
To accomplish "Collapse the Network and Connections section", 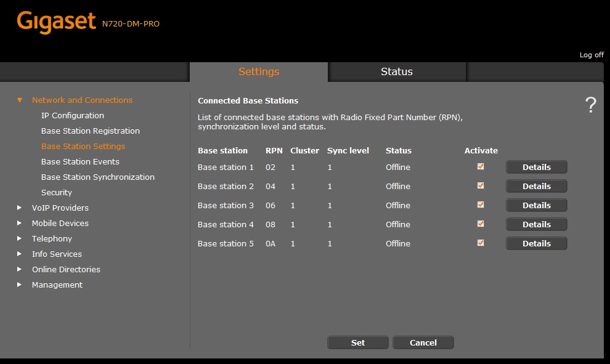I will click(x=20, y=100).
